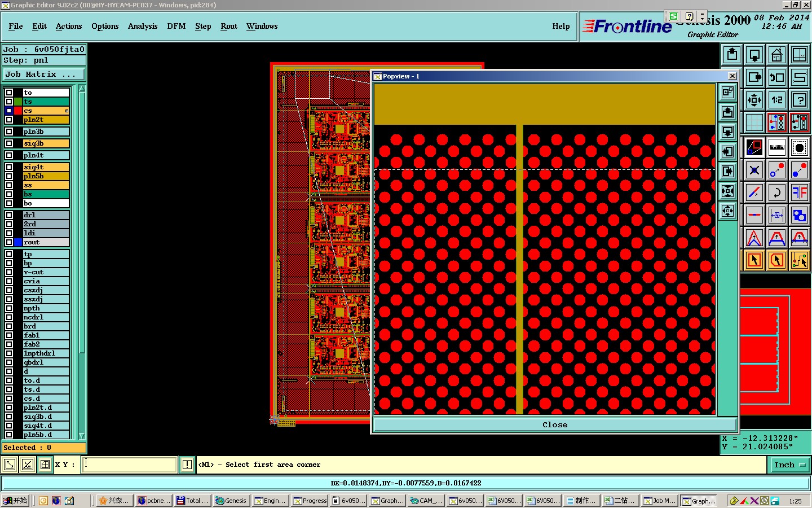Open the Analysis menu
The width and height of the screenshot is (812, 508).
point(143,26)
